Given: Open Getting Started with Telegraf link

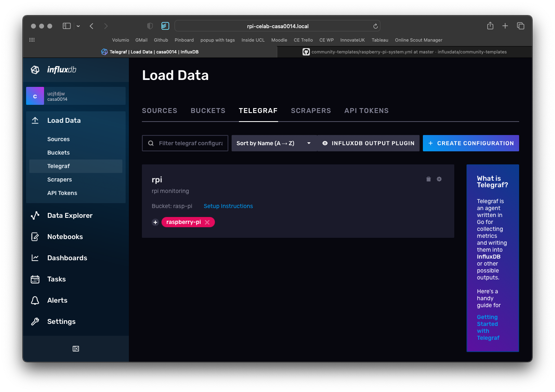Looking at the screenshot, I should pyautogui.click(x=488, y=328).
